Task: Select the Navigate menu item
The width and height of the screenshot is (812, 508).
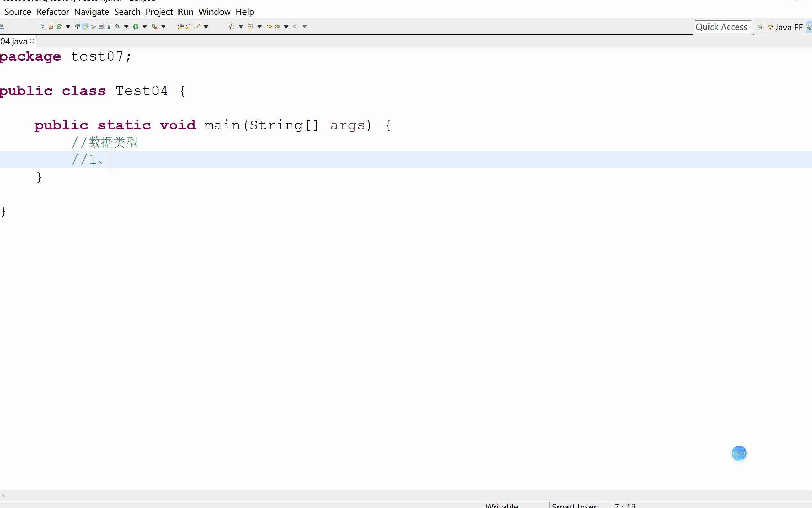Action: 91,12
